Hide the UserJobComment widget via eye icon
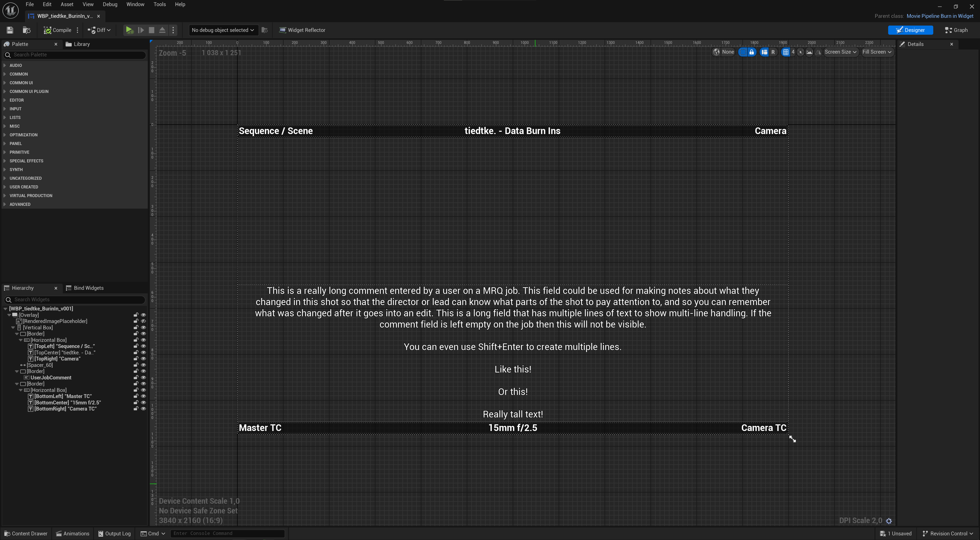 (x=143, y=378)
